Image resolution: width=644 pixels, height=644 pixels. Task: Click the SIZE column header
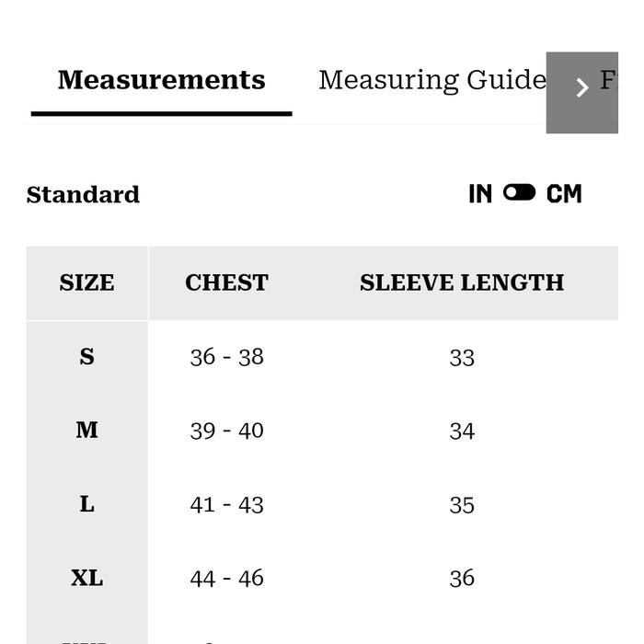tap(86, 282)
